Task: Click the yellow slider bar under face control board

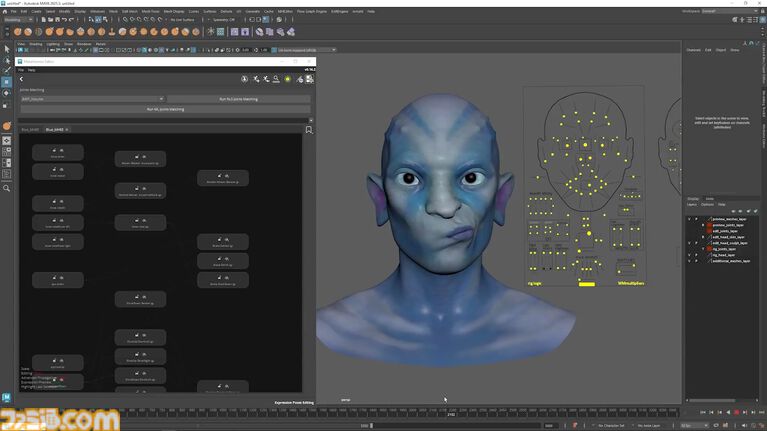Action: tap(587, 284)
